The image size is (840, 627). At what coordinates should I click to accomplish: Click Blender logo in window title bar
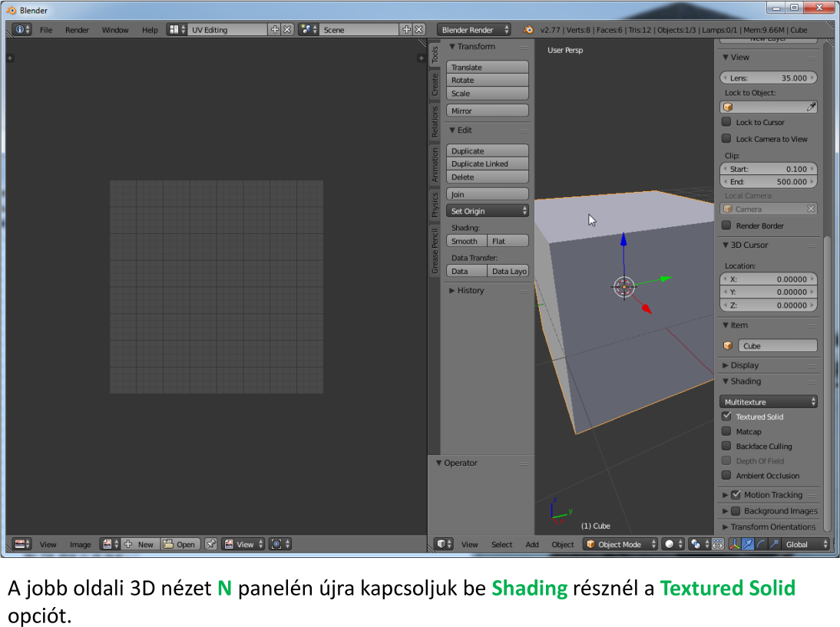pos(12,10)
